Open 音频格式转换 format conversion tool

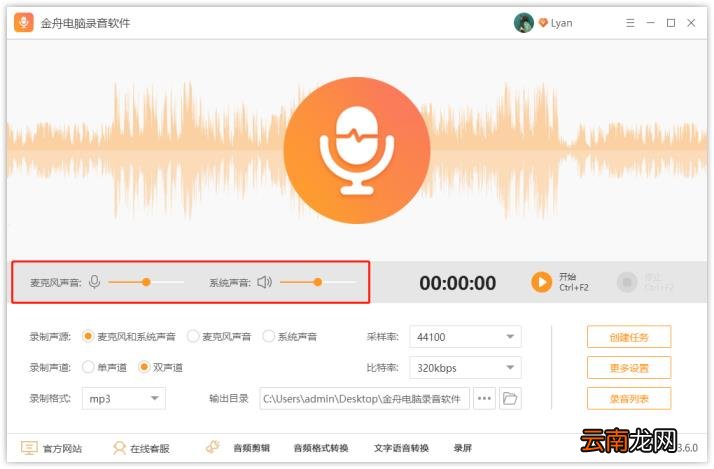pyautogui.click(x=321, y=449)
